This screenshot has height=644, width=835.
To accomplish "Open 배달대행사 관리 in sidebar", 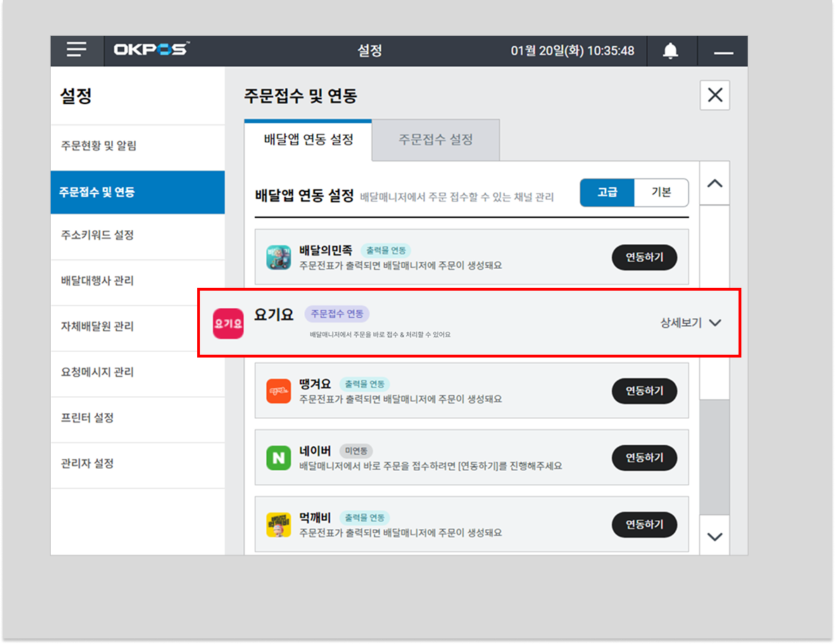I will [97, 281].
